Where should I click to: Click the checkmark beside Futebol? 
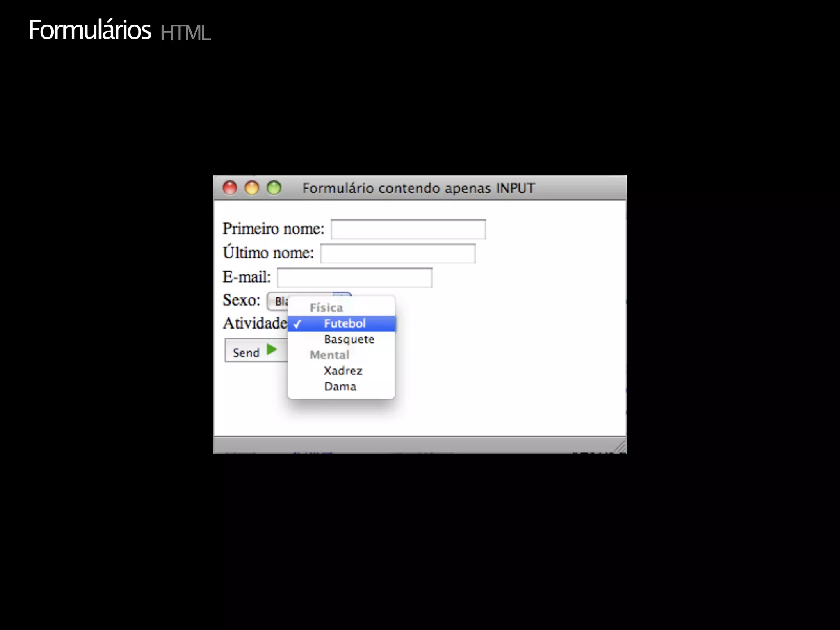[x=297, y=324]
